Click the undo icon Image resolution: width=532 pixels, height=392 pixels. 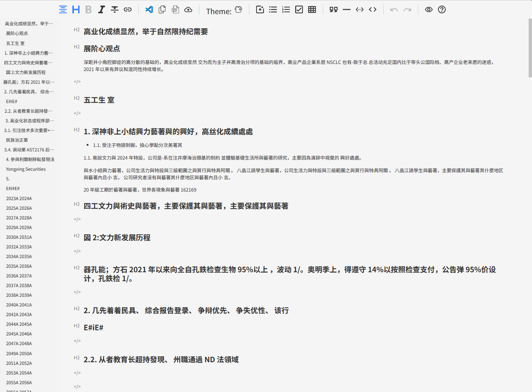tap(394, 9)
